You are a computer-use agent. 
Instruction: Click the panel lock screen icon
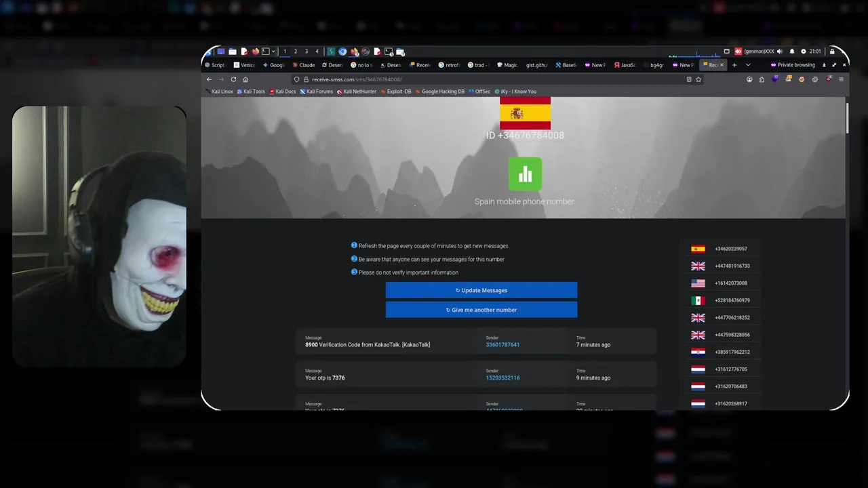pos(832,52)
